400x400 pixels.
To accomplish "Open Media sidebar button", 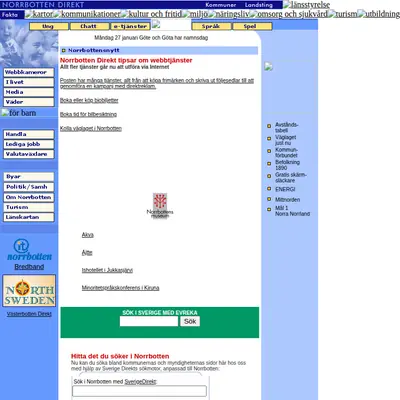I will pyautogui.click(x=29, y=92).
